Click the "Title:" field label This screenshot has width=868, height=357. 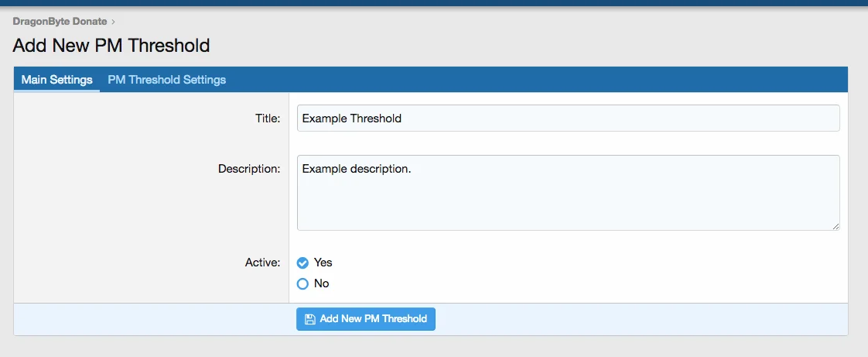(x=268, y=118)
